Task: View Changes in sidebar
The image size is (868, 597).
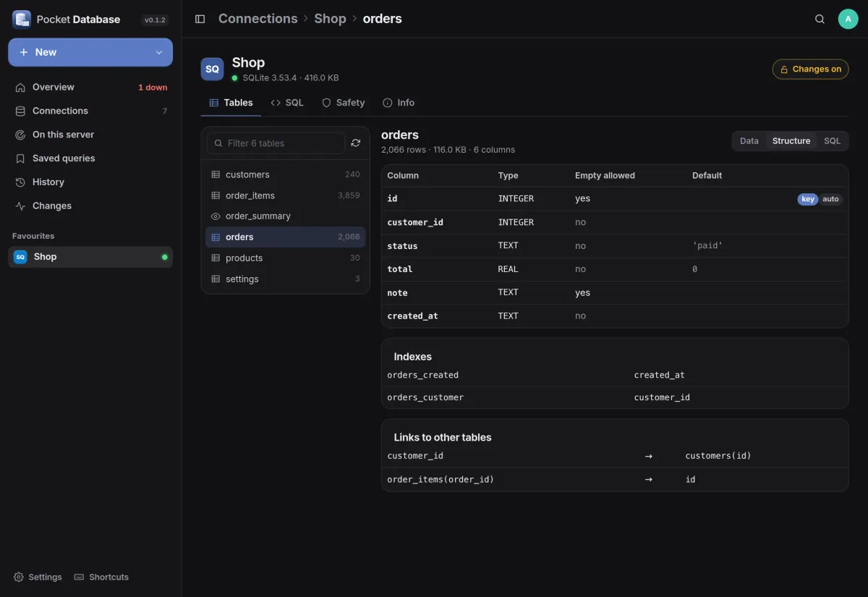Action: click(x=90, y=206)
